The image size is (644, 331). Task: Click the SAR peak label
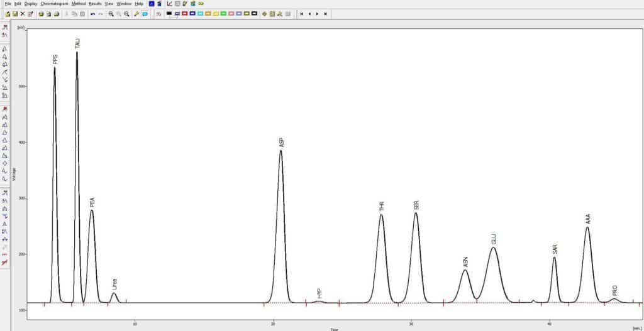(x=555, y=249)
